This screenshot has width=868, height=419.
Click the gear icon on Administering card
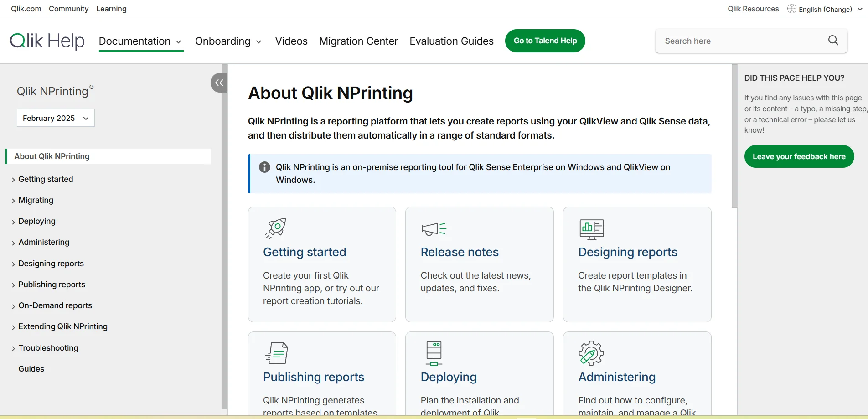(591, 353)
